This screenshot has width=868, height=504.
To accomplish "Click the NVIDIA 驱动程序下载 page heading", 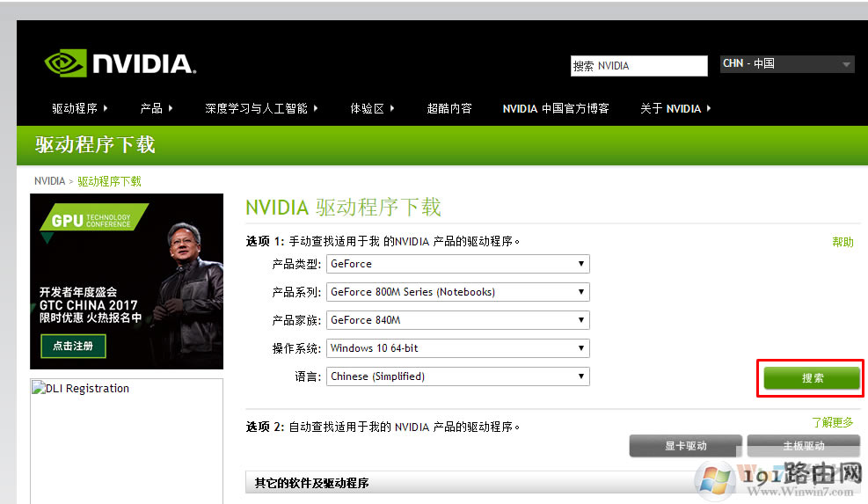I will pyautogui.click(x=343, y=207).
